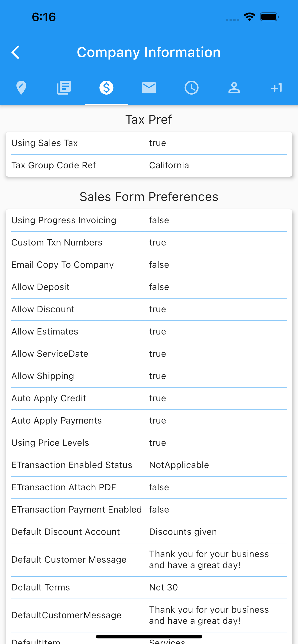Select ETransaction Enabled Status NotApplicable value

[179, 465]
